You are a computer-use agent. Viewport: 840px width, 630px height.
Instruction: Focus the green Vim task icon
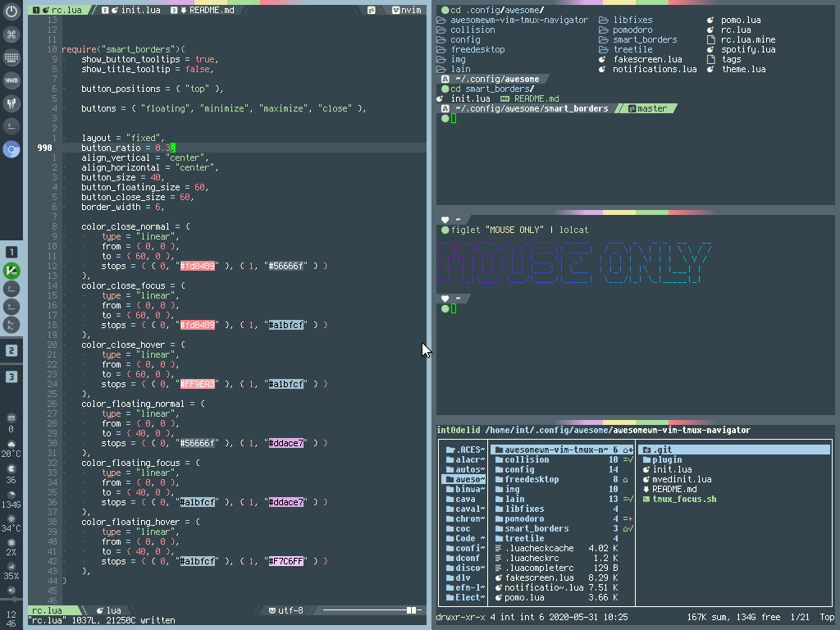tap(11, 271)
